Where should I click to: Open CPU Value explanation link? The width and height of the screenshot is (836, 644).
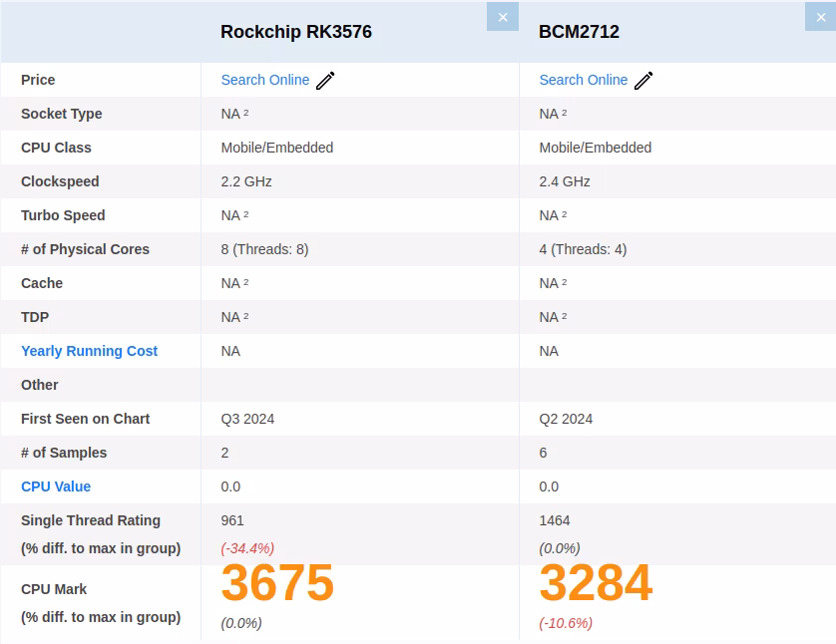tap(56, 486)
